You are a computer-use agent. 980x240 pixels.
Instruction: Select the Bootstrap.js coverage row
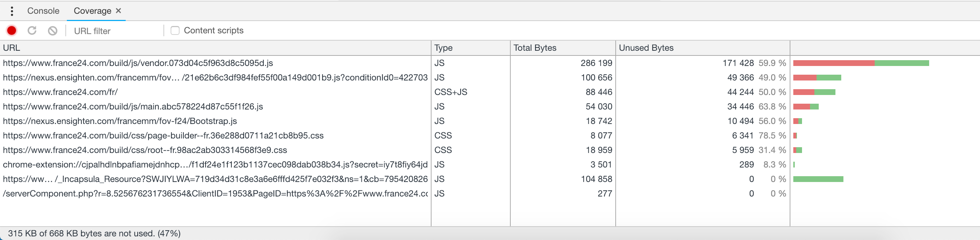click(x=120, y=121)
